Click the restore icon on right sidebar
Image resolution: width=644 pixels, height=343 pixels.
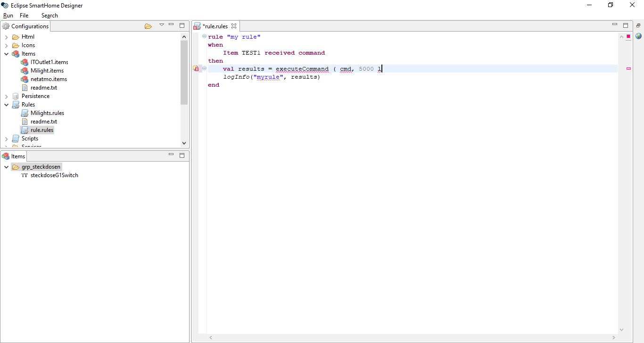(638, 26)
